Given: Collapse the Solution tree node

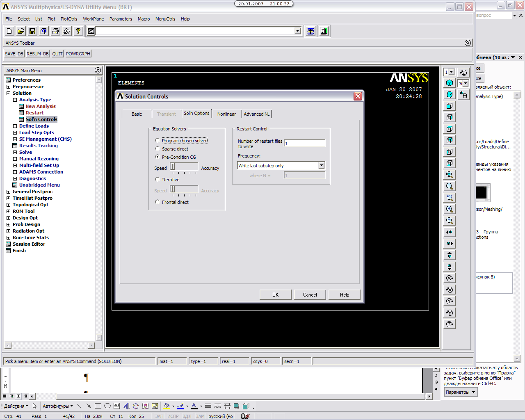Looking at the screenshot, I should (x=8, y=93).
